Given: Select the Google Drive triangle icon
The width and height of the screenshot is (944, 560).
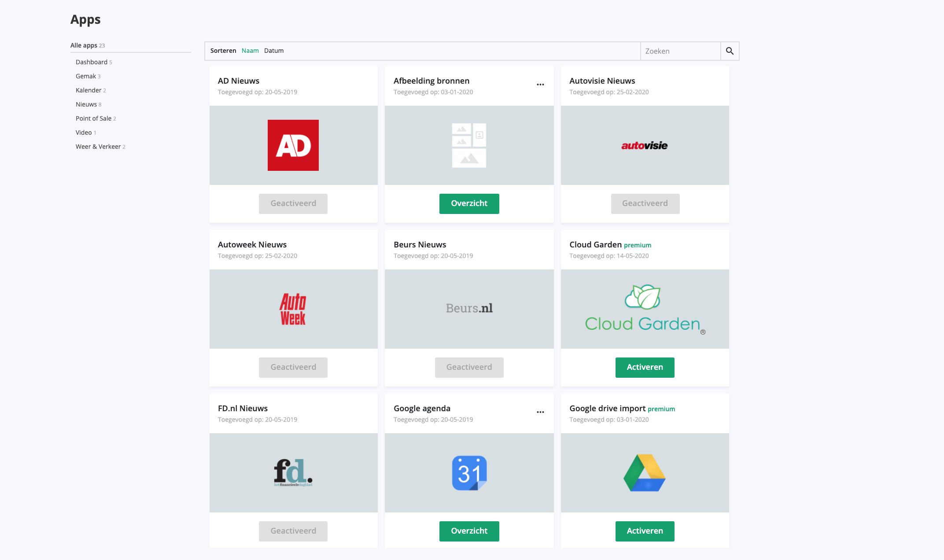Looking at the screenshot, I should (x=644, y=472).
